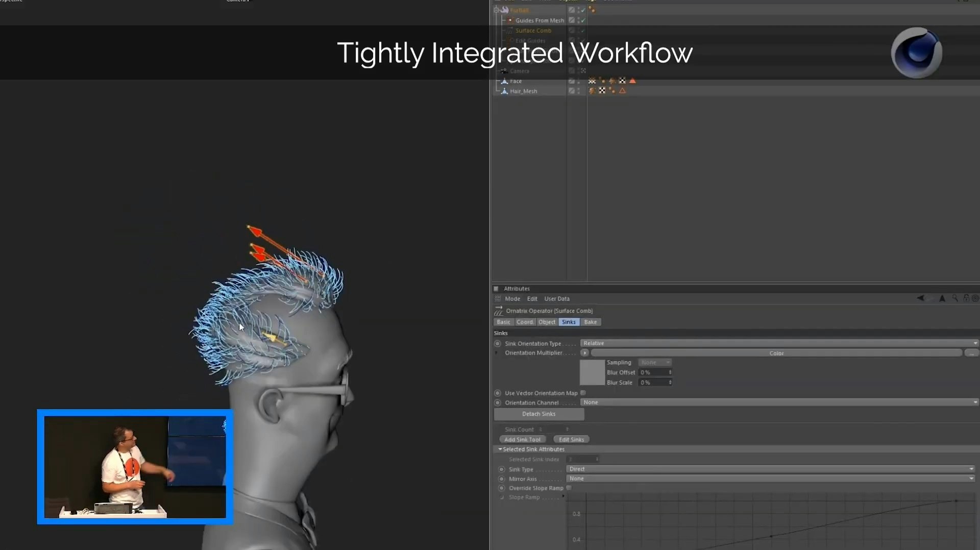Switch to the Coord. tab

(x=525, y=322)
